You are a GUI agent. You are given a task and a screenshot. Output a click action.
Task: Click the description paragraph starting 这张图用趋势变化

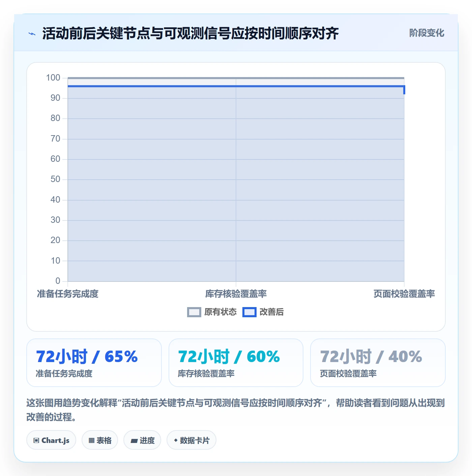point(236,410)
